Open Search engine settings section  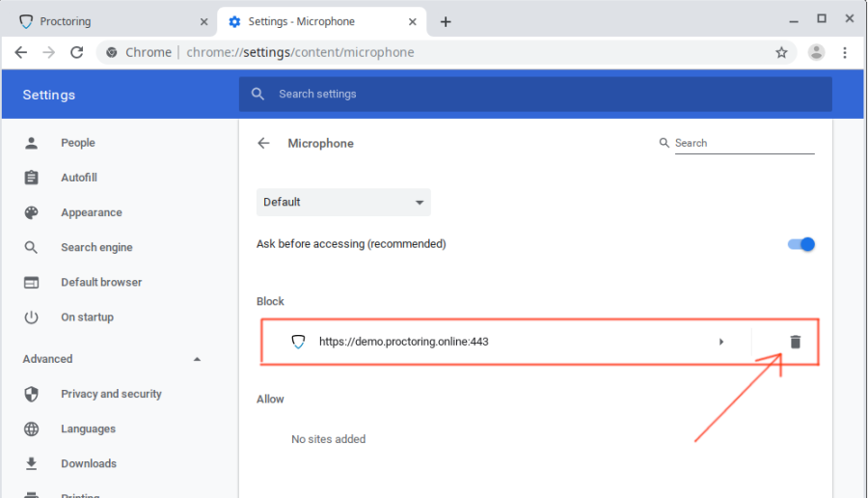[x=96, y=248]
